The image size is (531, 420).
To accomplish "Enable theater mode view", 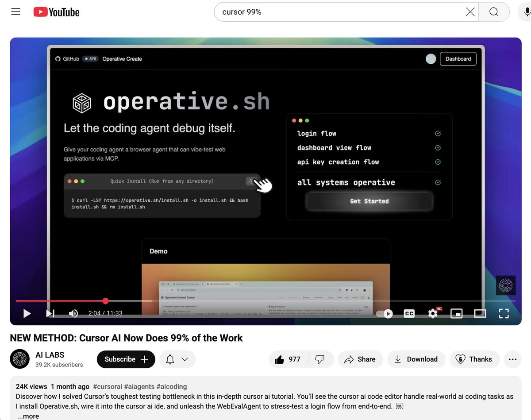I will pos(480,313).
